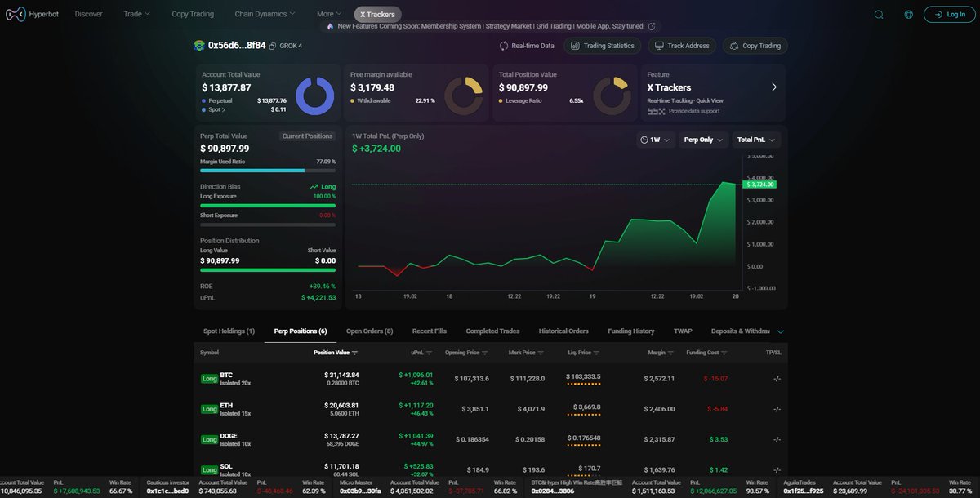This screenshot has height=498, width=980.
Task: Click the GROK 4 label
Action: 291,46
